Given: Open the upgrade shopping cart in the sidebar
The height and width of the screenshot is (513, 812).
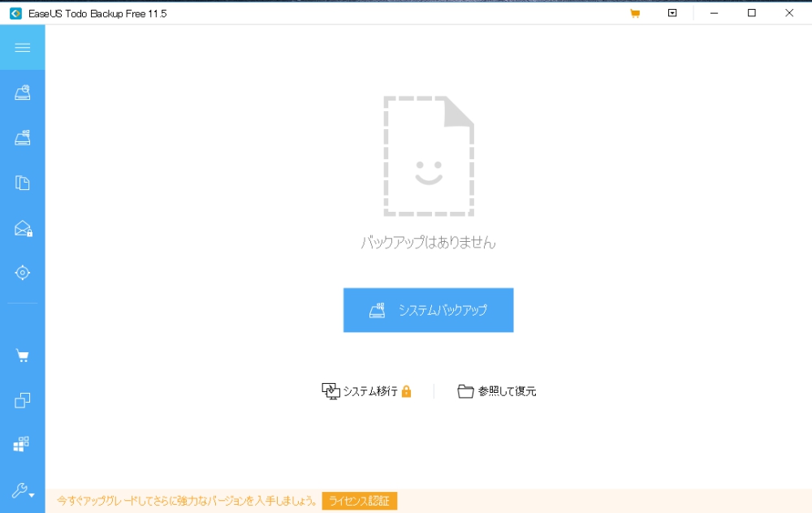Looking at the screenshot, I should coord(22,355).
